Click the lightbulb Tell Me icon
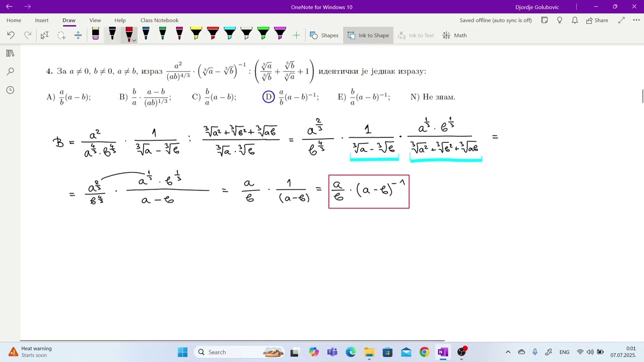The width and height of the screenshot is (644, 362). pos(559,20)
